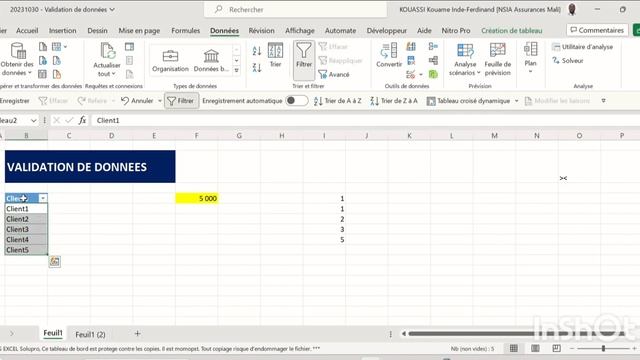Launch Utilitaire d'analyse
Screen dimensions: 640x360
tap(582, 47)
